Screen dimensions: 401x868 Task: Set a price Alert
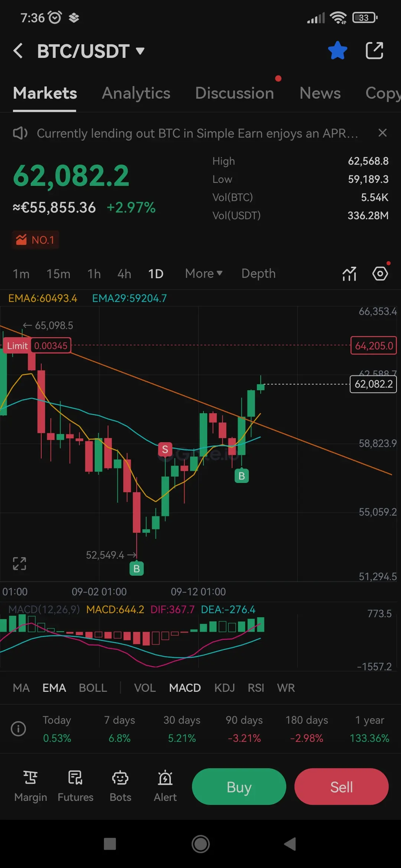pyautogui.click(x=165, y=786)
